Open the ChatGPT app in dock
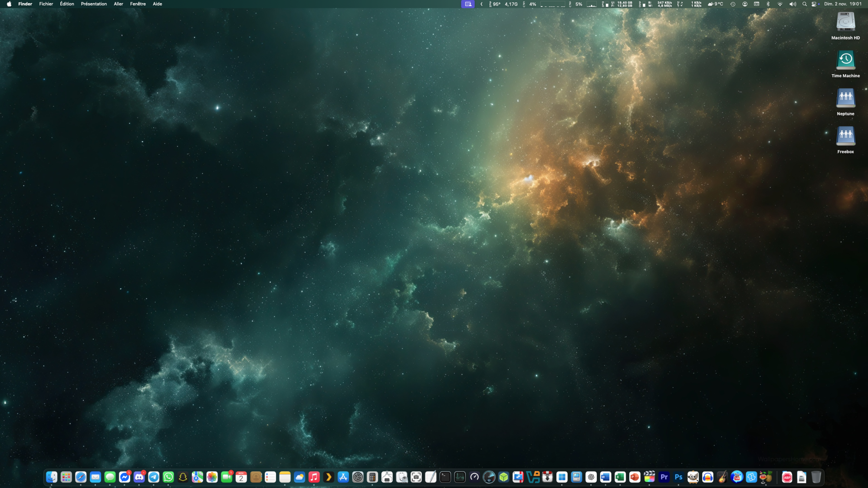The image size is (868, 488). (591, 477)
